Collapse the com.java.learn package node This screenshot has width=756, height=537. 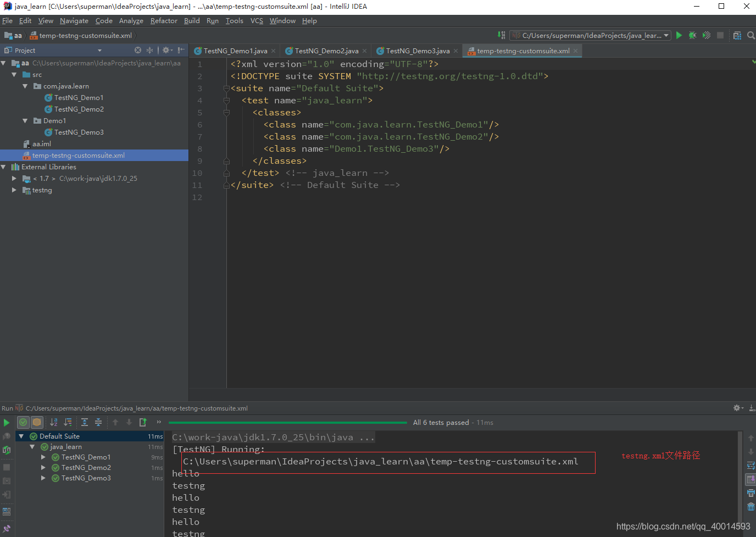tap(25, 86)
